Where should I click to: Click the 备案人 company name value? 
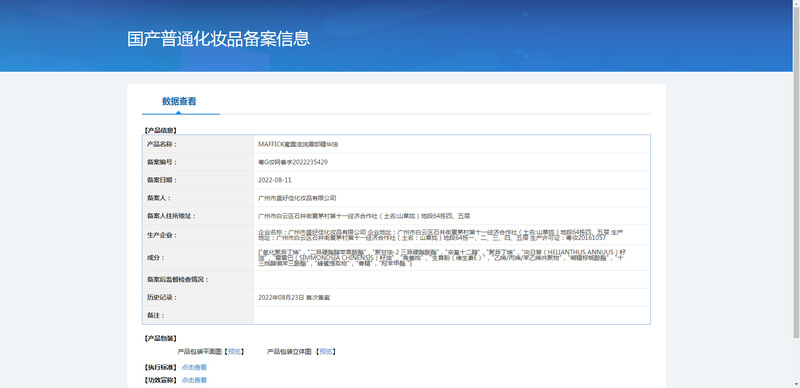297,198
